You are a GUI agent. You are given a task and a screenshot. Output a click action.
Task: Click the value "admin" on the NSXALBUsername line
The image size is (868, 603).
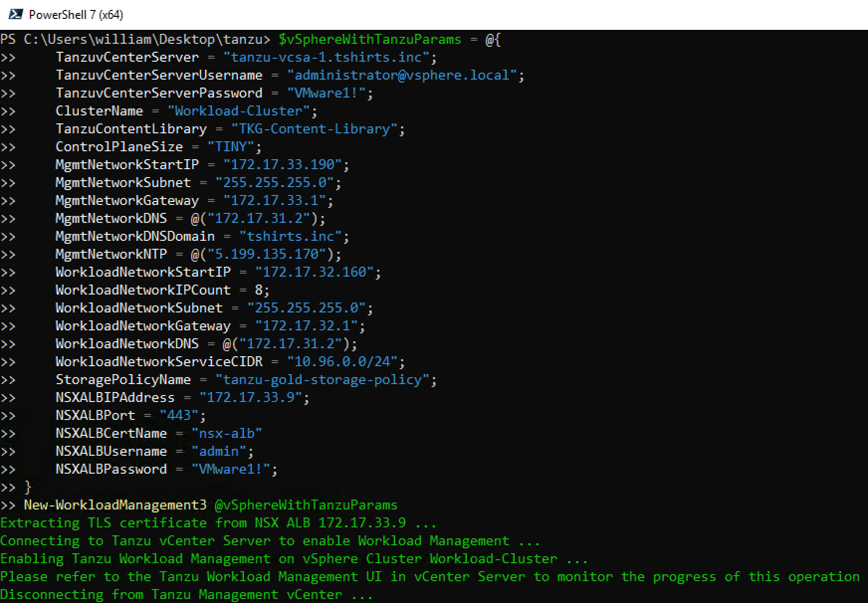point(218,451)
